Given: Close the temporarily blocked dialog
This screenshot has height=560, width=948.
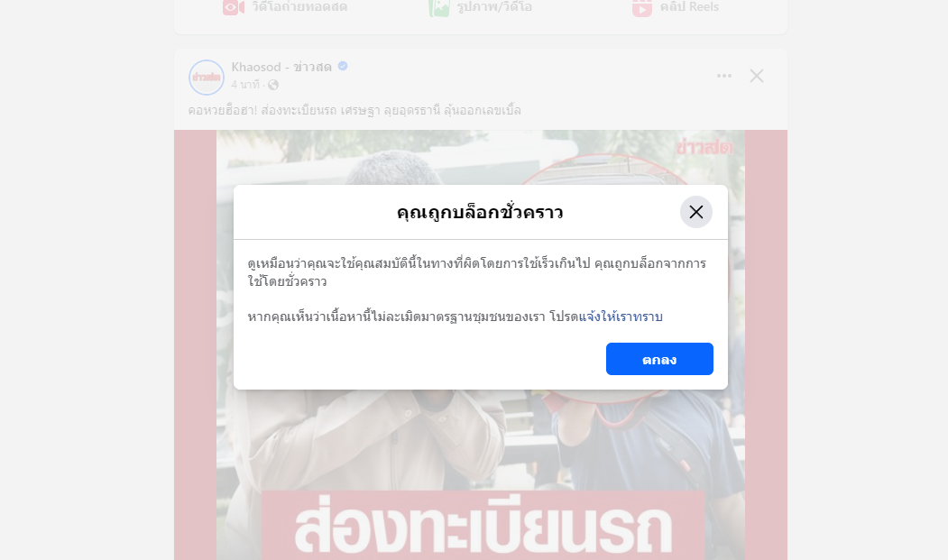Looking at the screenshot, I should click(x=695, y=212).
